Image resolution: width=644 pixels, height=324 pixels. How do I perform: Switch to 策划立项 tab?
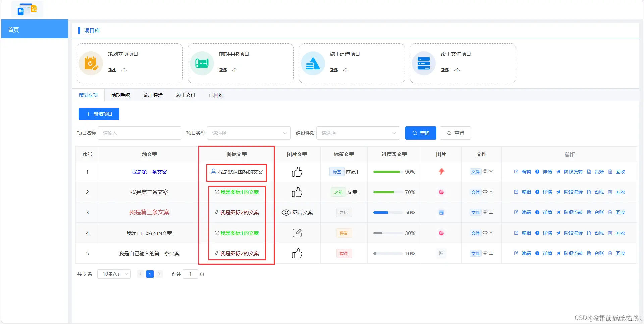(x=88, y=95)
